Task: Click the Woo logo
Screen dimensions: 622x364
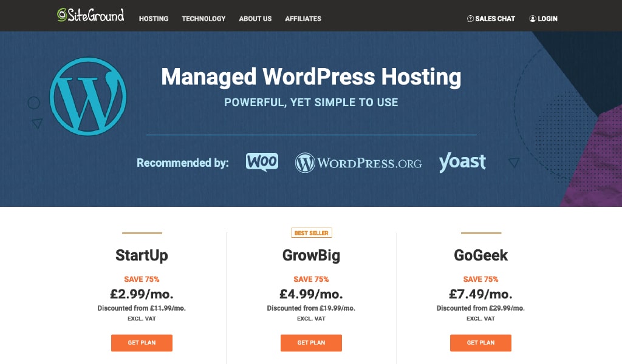Action: point(262,162)
